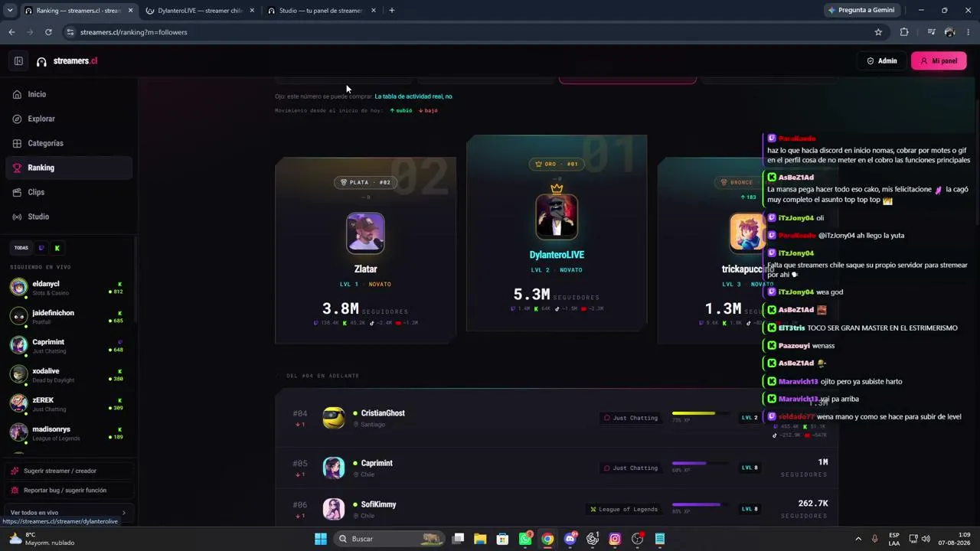Open the Studio broadcast icon
980x551 pixels.
[17, 217]
